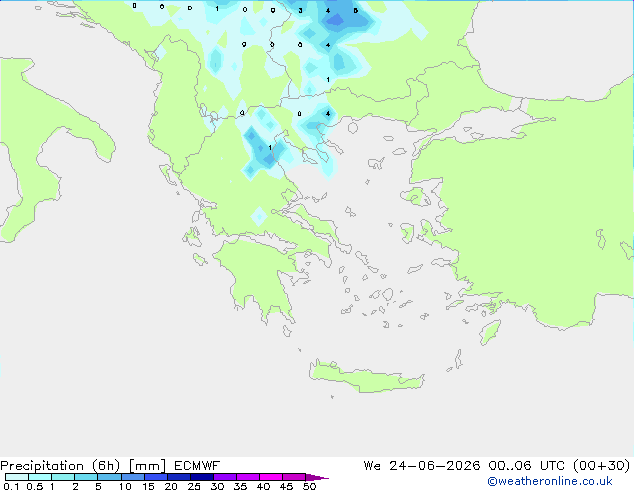Select the legend swatch for 0.1–0.5 mm
Viewport: 634px width, 490px height.
[x=17, y=477]
